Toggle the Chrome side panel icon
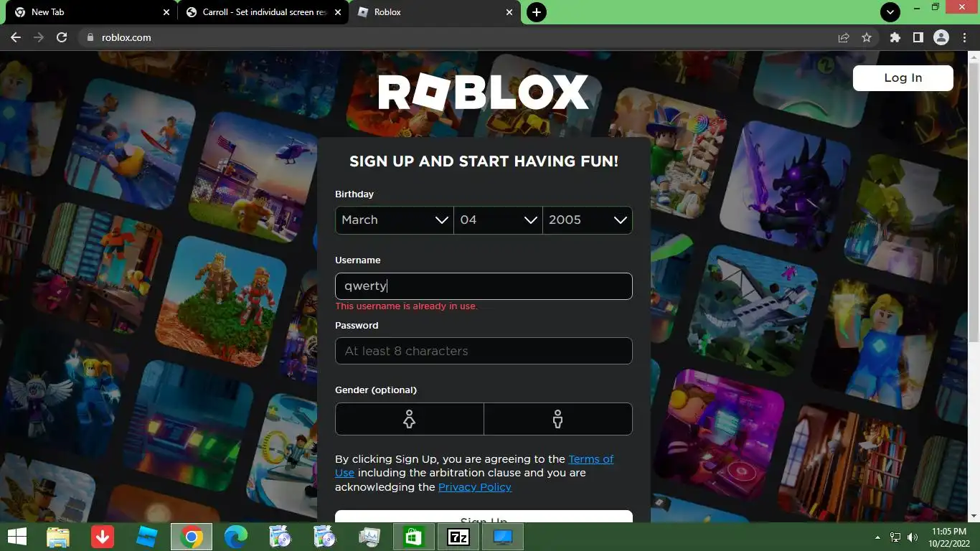The height and width of the screenshot is (551, 980). pos(918,37)
